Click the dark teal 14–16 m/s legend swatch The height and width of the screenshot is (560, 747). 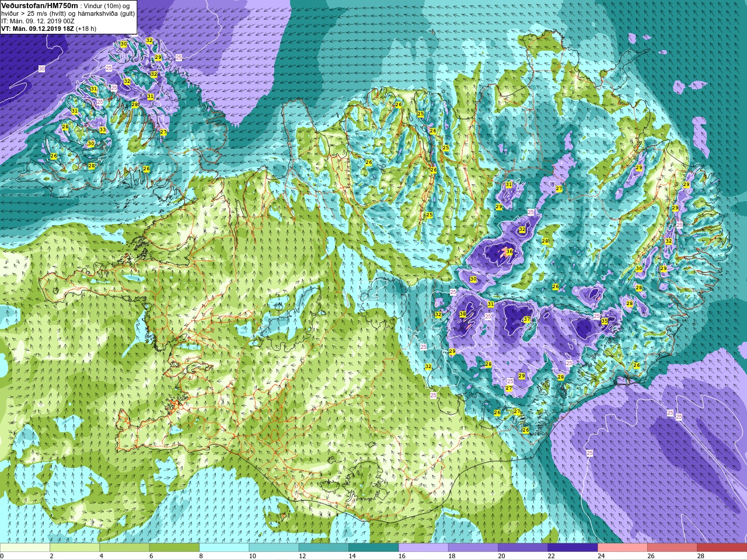[373, 548]
